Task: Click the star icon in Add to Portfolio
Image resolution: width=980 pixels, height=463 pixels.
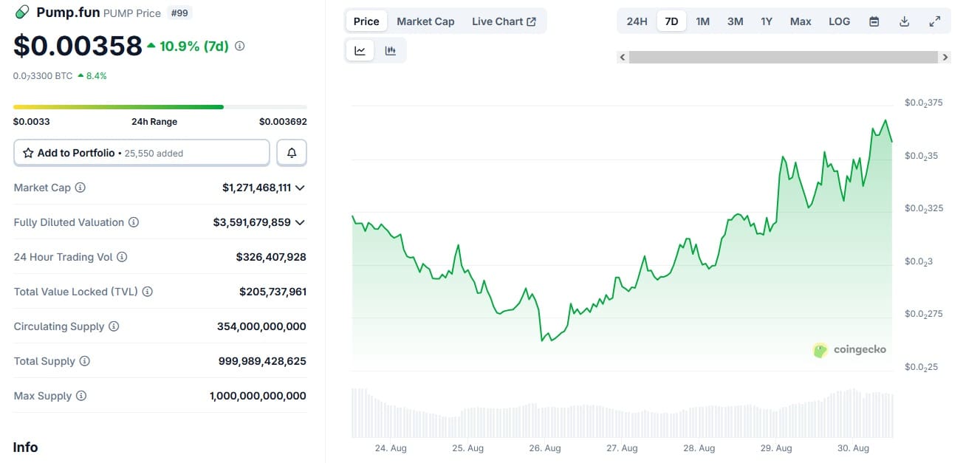Action: click(x=28, y=153)
